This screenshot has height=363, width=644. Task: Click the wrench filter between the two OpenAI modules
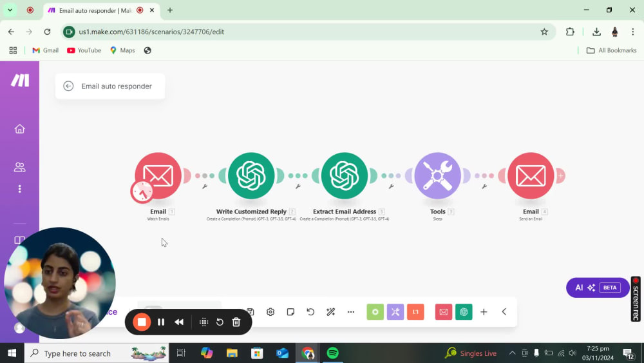[x=298, y=186]
